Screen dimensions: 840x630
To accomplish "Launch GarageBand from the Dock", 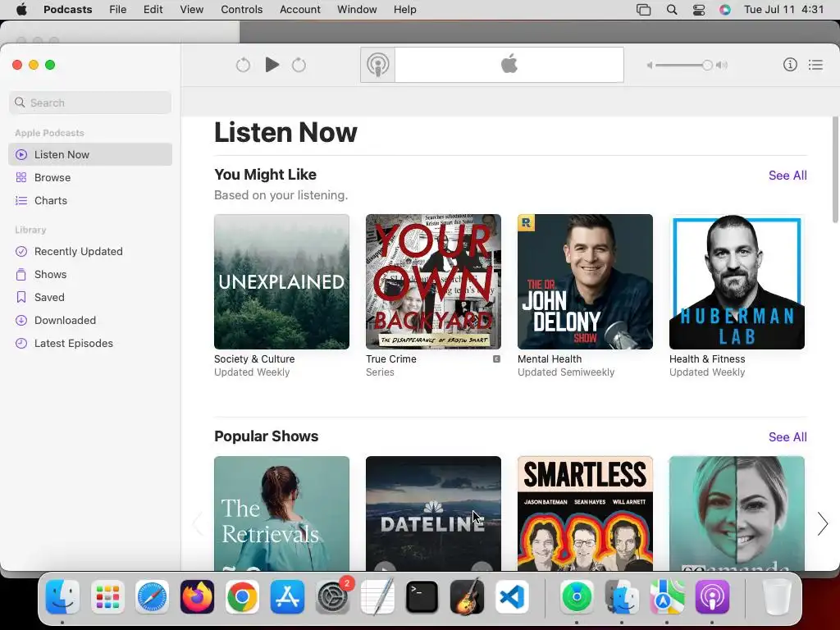I will coord(467,597).
